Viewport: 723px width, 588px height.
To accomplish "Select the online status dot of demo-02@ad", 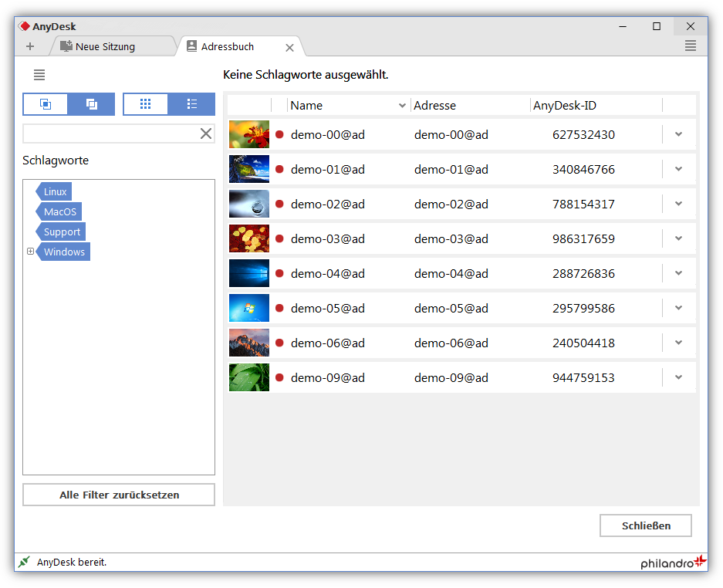I will click(x=278, y=204).
